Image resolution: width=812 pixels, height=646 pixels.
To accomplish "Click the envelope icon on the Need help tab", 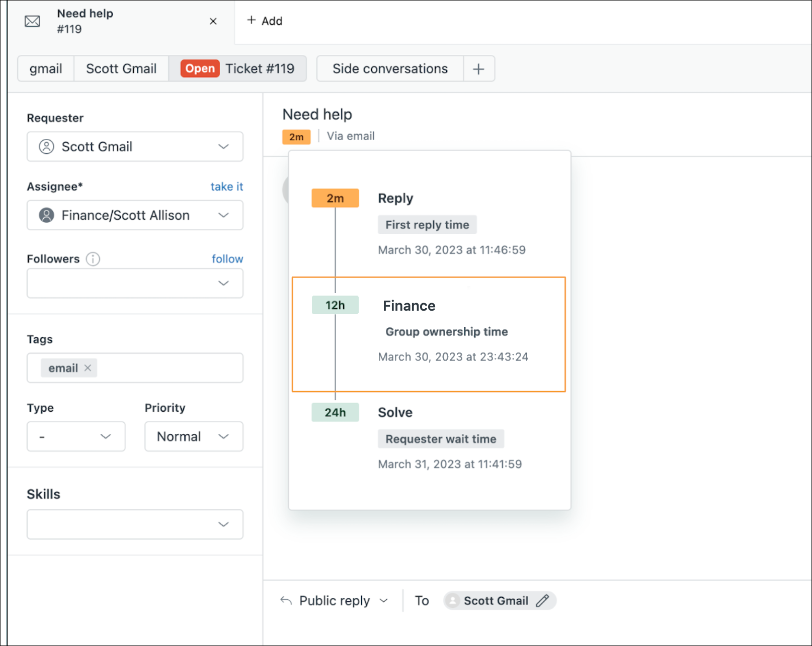I will coord(32,21).
